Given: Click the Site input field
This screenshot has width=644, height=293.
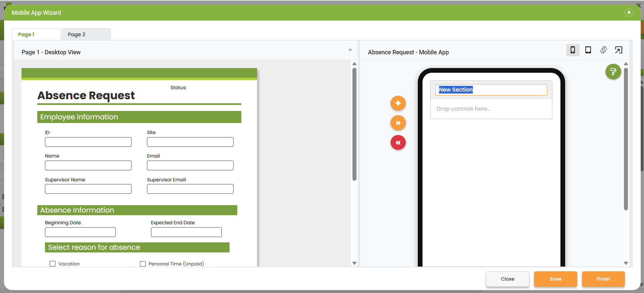Looking at the screenshot, I should [190, 142].
